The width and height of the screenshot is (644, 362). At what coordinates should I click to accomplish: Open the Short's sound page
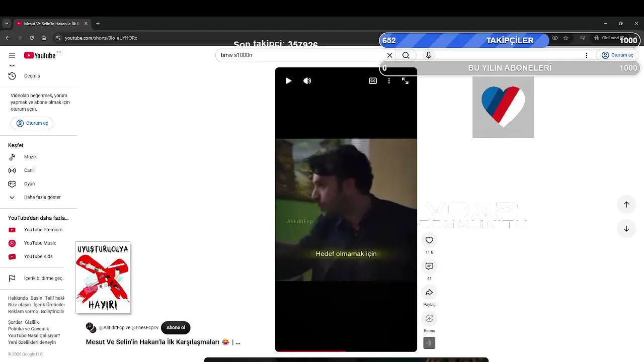pyautogui.click(x=429, y=343)
